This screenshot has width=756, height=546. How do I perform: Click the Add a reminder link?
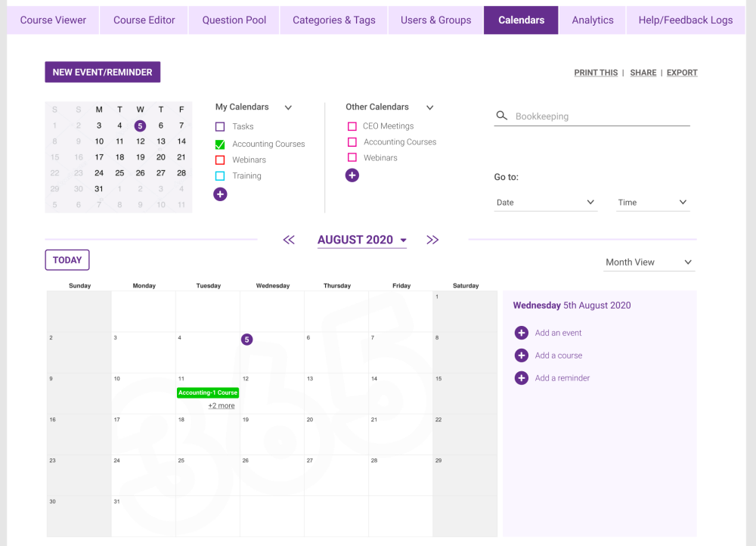click(562, 377)
